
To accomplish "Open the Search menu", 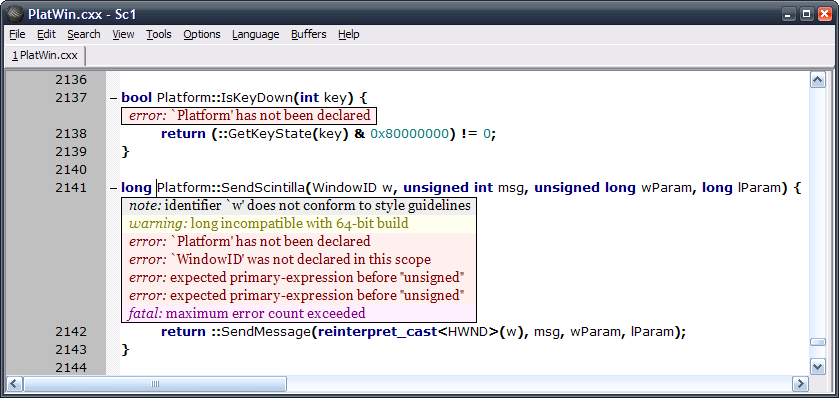I will click(83, 34).
